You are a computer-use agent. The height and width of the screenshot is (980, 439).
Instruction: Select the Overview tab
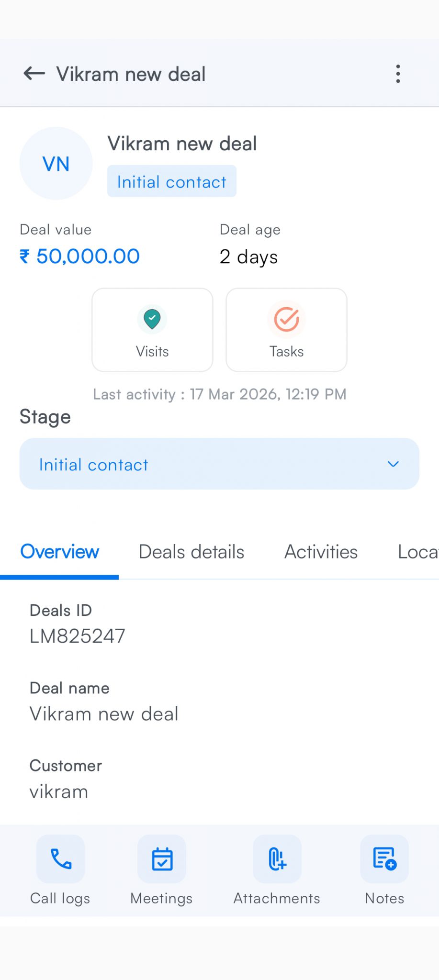(60, 552)
